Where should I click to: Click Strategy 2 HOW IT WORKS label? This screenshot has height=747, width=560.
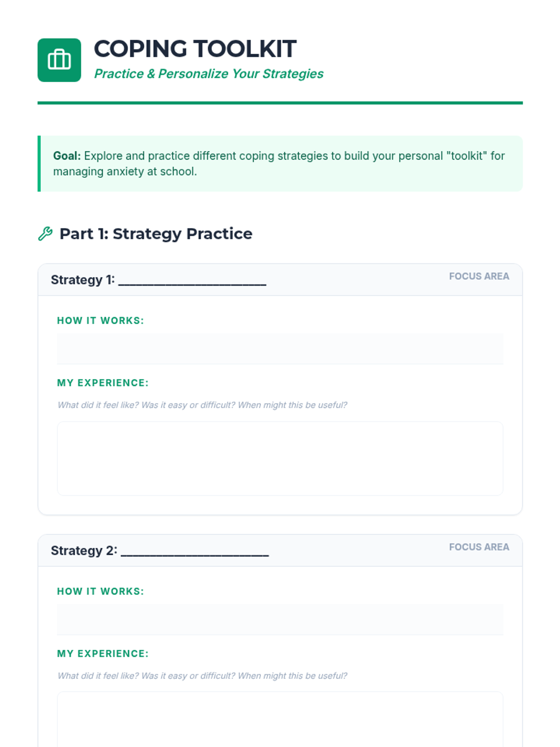(100, 592)
